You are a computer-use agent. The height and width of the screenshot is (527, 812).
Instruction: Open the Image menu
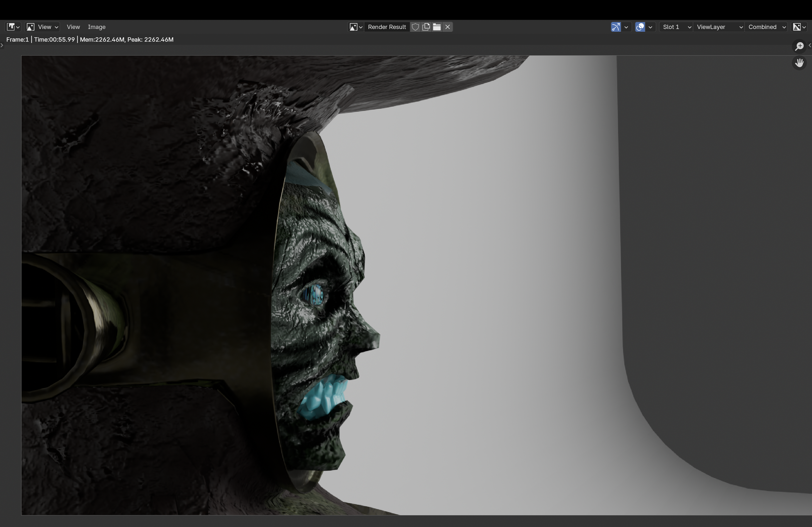coord(96,27)
